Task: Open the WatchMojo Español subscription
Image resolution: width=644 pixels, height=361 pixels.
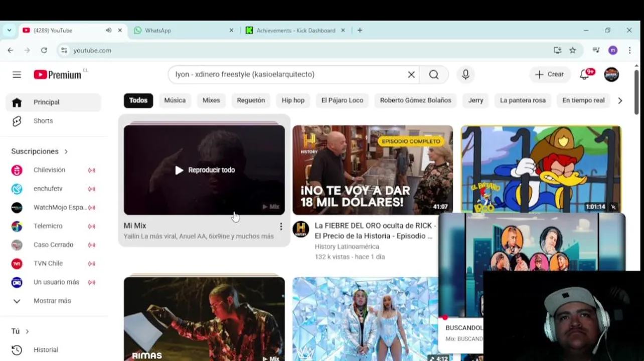Action: click(x=53, y=207)
